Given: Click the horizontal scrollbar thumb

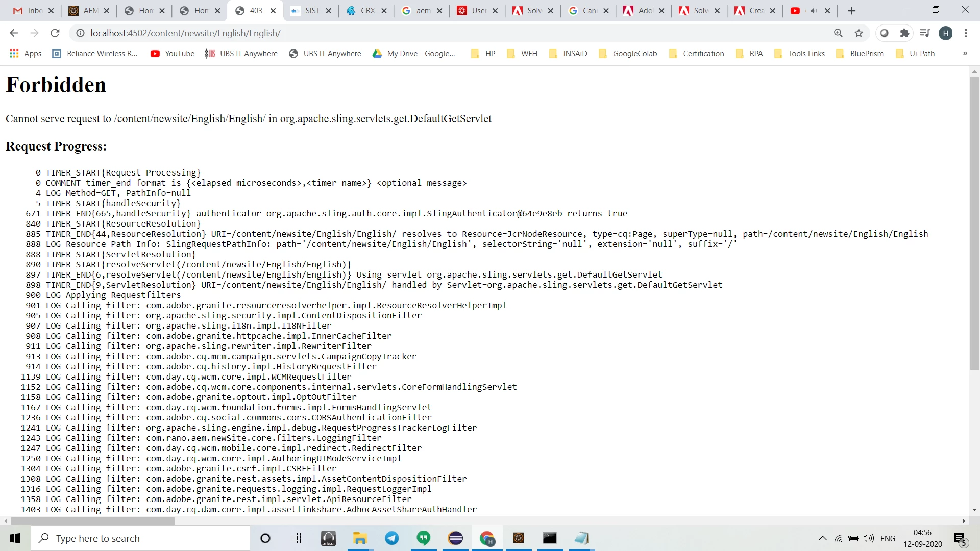Looking at the screenshot, I should click(x=92, y=521).
